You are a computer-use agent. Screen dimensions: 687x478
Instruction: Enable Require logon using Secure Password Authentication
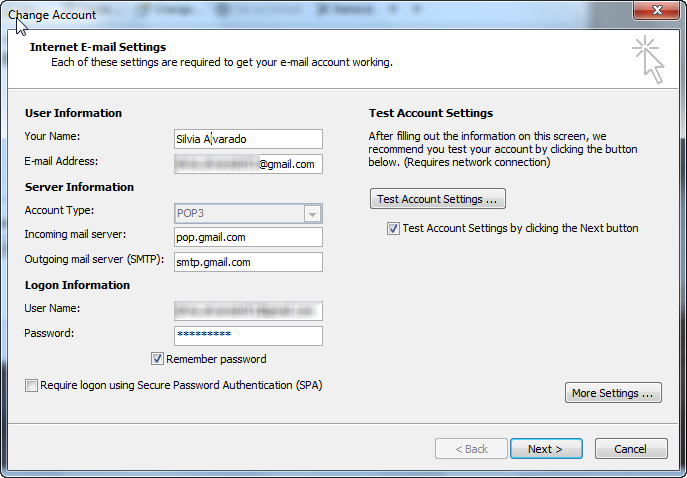coord(32,386)
